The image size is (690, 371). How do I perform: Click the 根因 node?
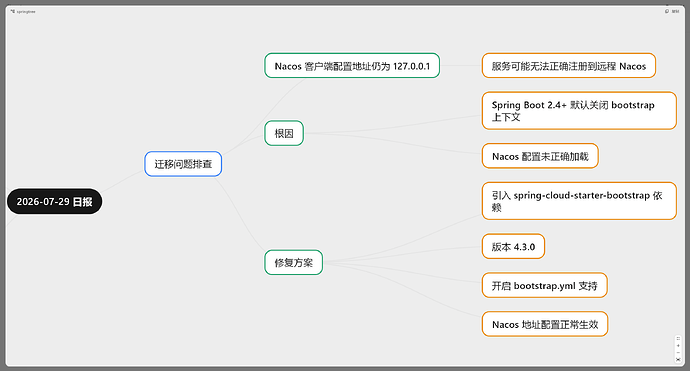tap(284, 133)
